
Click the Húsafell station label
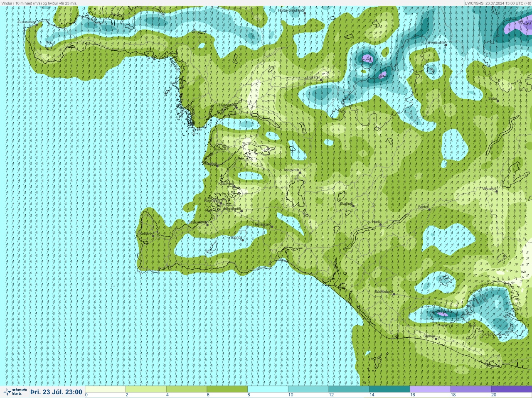click(x=313, y=77)
